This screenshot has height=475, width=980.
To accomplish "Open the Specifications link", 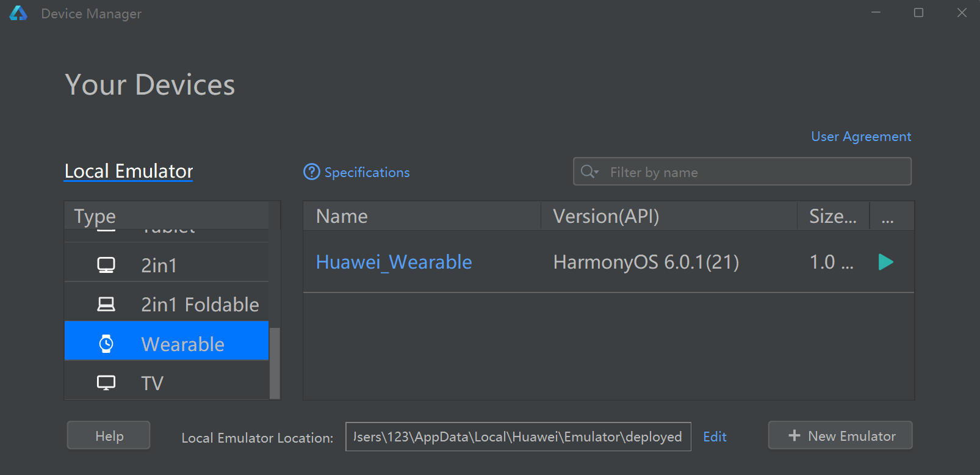I will (367, 173).
